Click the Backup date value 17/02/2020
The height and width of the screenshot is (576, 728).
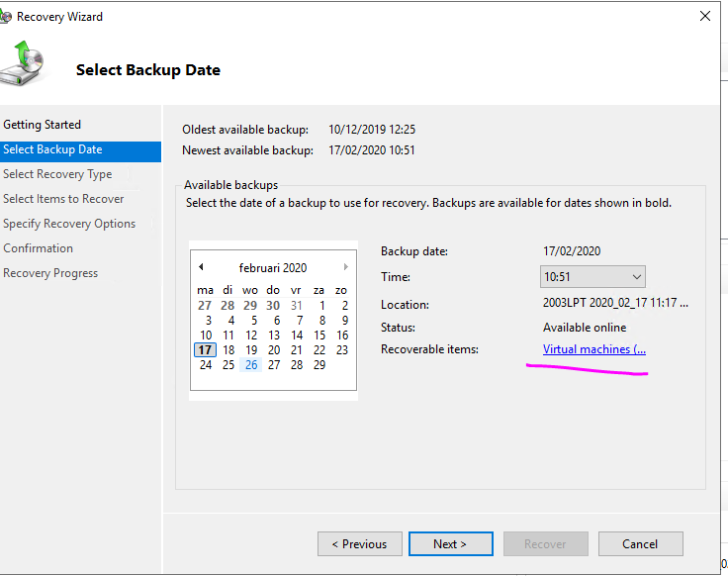pos(572,250)
